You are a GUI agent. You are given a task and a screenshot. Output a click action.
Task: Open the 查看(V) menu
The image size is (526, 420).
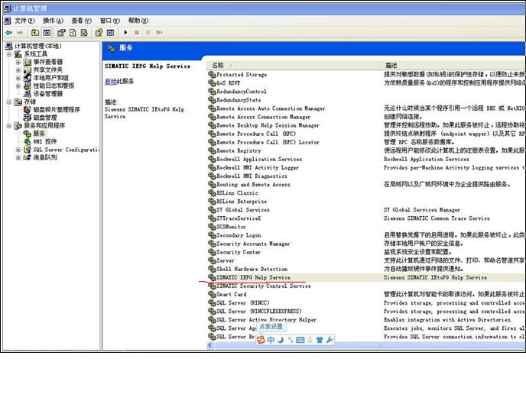coord(82,21)
